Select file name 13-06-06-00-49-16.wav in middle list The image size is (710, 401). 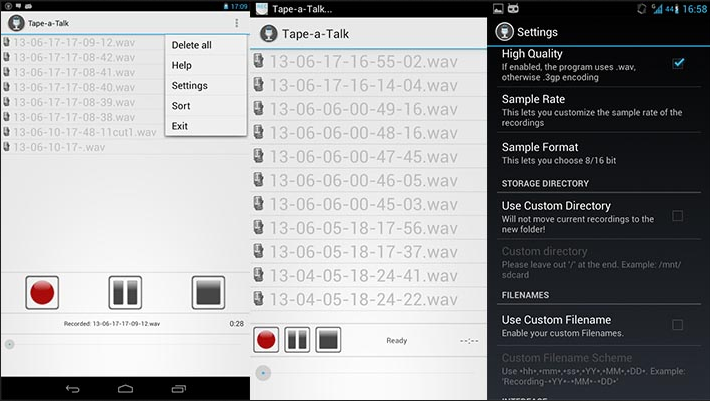coord(364,109)
